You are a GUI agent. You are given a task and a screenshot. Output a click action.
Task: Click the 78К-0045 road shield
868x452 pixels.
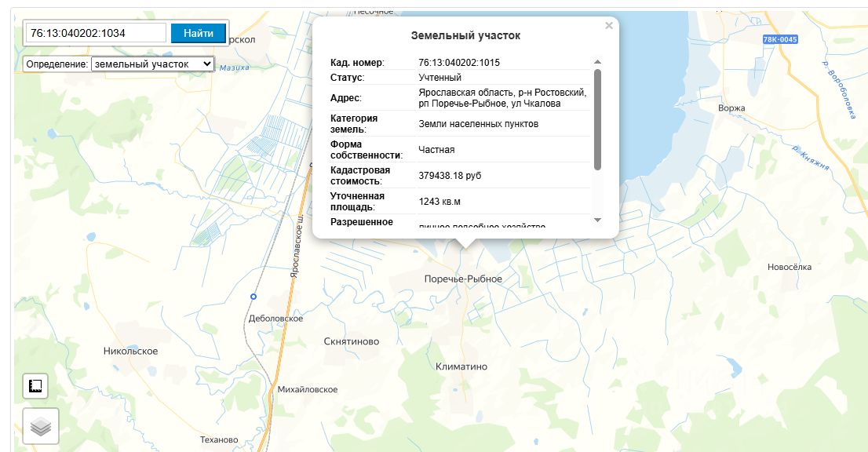click(x=780, y=39)
